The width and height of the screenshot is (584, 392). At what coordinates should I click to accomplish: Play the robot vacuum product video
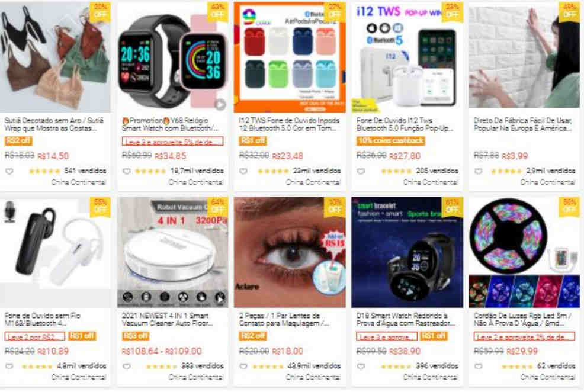click(220, 299)
